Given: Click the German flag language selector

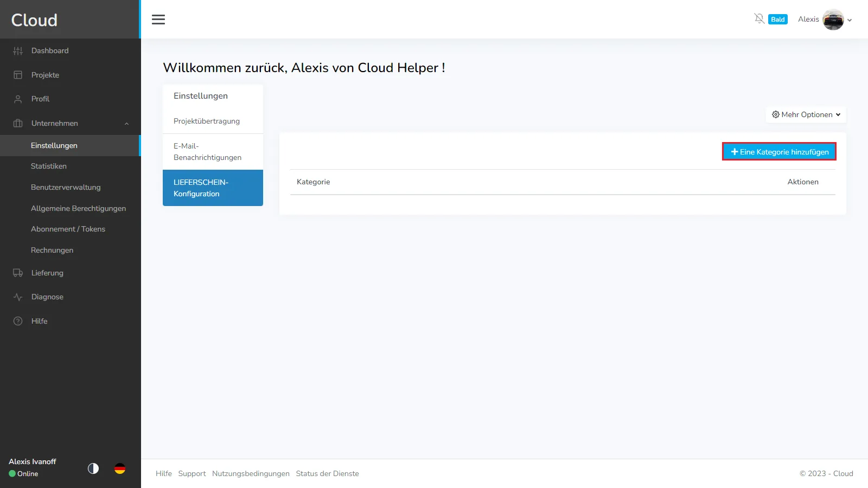Looking at the screenshot, I should (x=120, y=468).
